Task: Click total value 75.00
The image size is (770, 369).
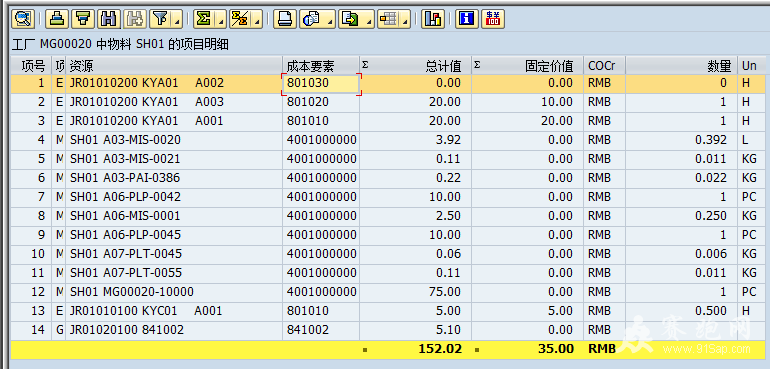Action: tap(415, 292)
